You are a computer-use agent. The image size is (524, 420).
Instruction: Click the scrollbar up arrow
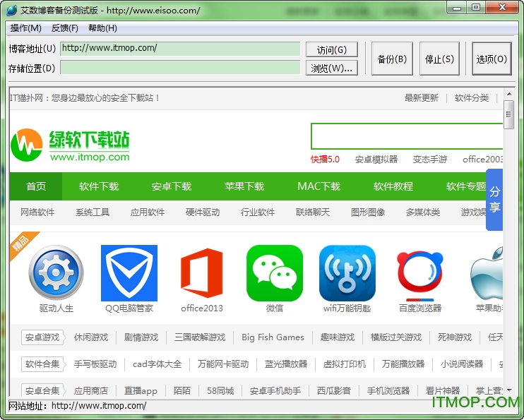509,94
